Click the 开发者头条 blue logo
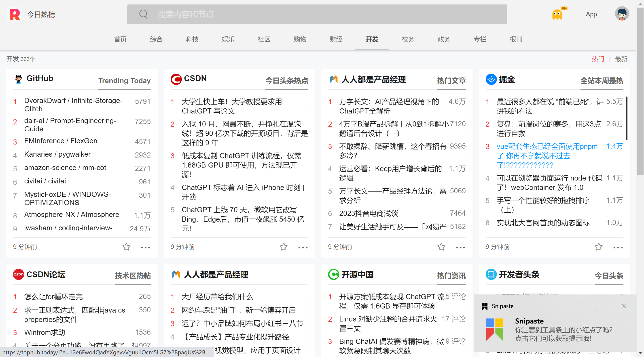This screenshot has height=357, width=644. coord(491,274)
